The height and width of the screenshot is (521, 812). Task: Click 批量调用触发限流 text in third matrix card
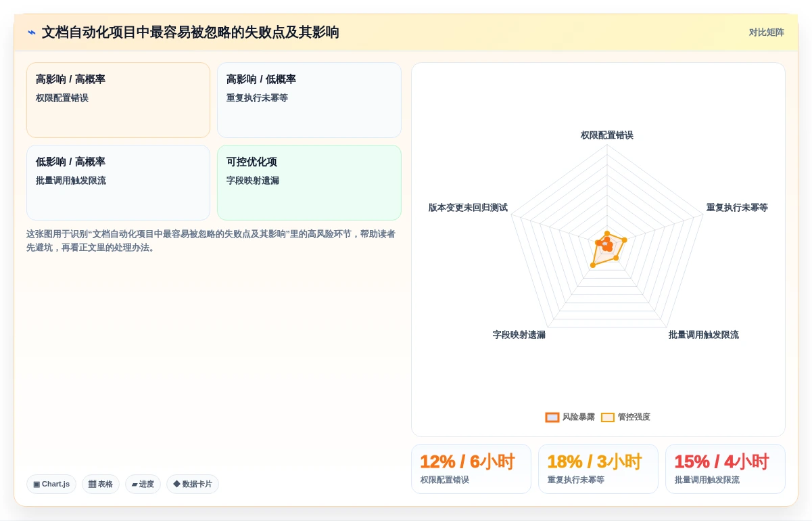(71, 181)
